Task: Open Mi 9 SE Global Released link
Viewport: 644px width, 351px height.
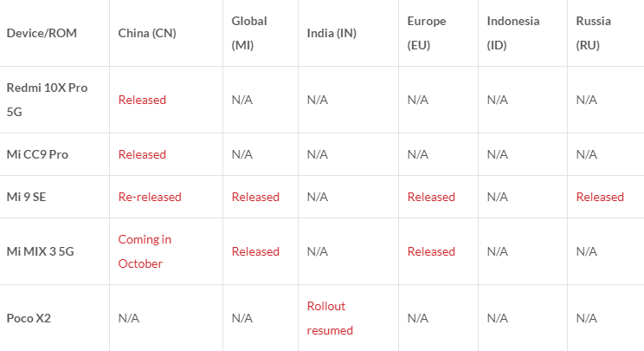Action: point(255,197)
